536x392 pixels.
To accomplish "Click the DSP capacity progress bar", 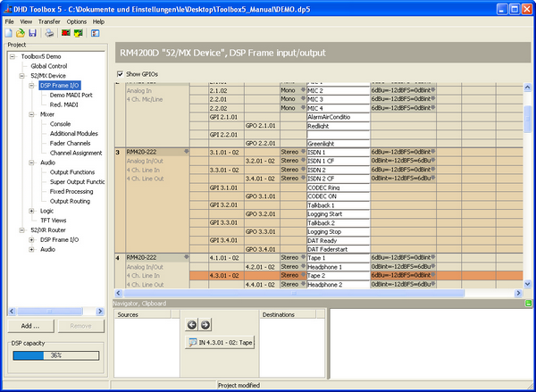I will (x=55, y=354).
